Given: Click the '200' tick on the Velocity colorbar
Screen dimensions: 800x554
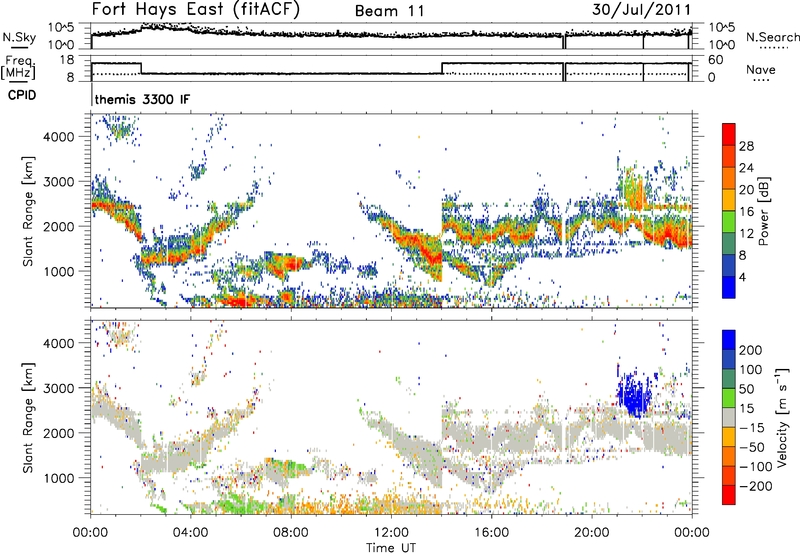Looking at the screenshot, I should pos(751,350).
